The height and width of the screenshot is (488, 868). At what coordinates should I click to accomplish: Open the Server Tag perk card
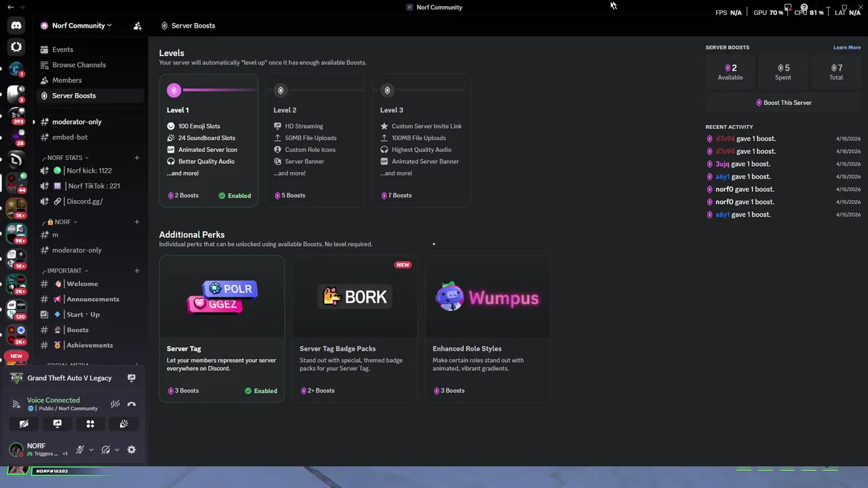pyautogui.click(x=222, y=329)
